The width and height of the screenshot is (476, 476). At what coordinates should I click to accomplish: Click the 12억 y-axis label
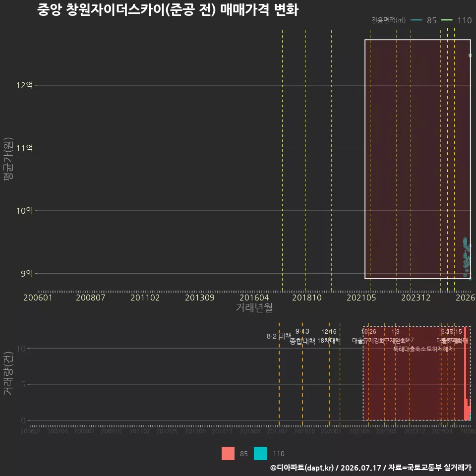point(25,85)
